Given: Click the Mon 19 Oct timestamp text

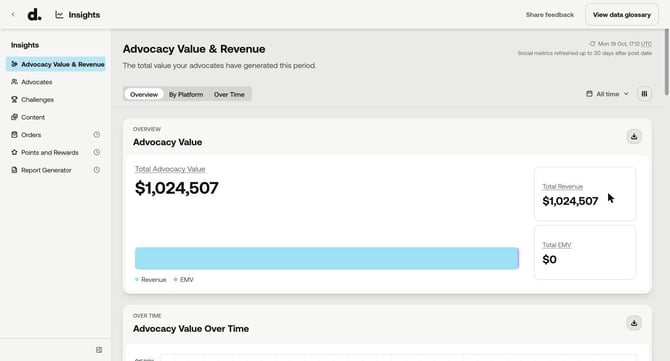Looking at the screenshot, I should [624, 44].
